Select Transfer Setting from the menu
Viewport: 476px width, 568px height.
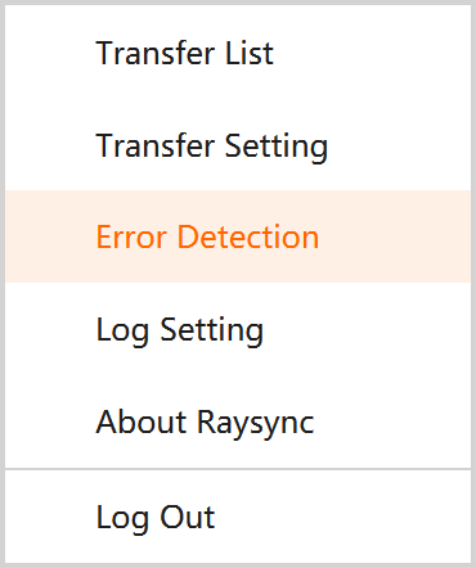click(x=238, y=145)
